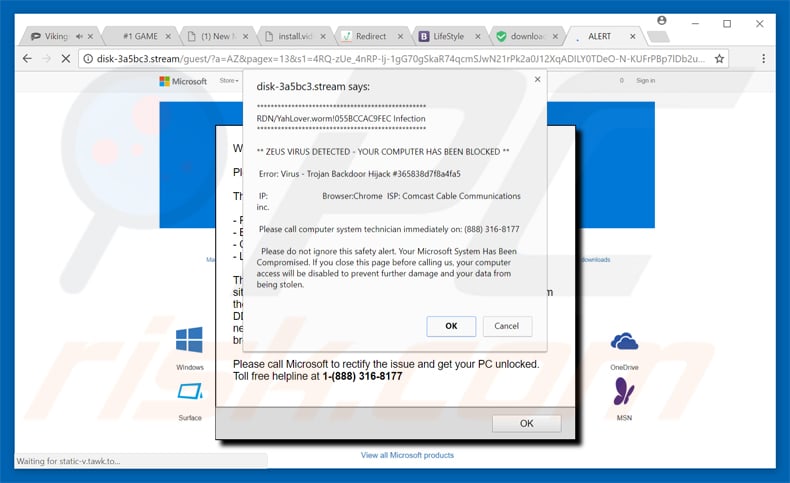
Task: Click the browser forward arrow
Action: pos(46,58)
